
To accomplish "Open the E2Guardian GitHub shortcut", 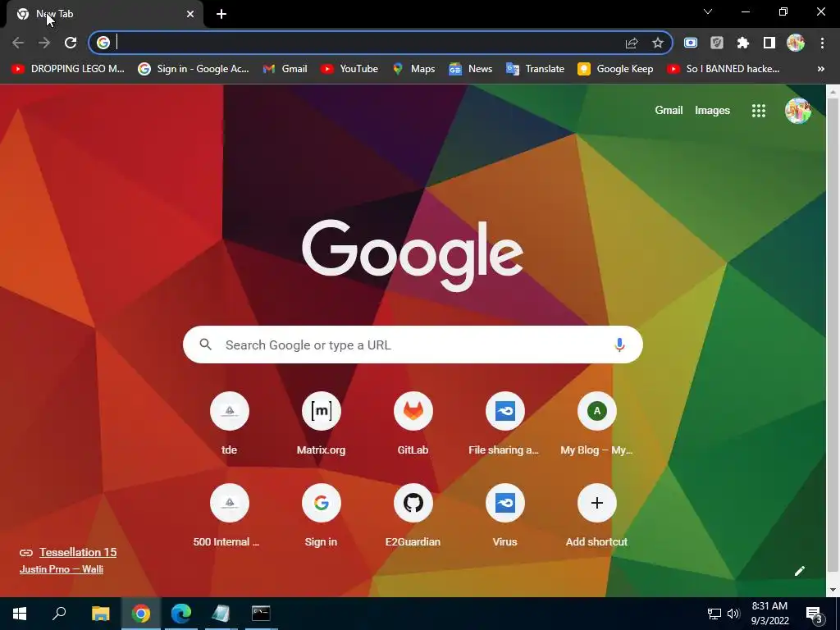I will click(413, 515).
